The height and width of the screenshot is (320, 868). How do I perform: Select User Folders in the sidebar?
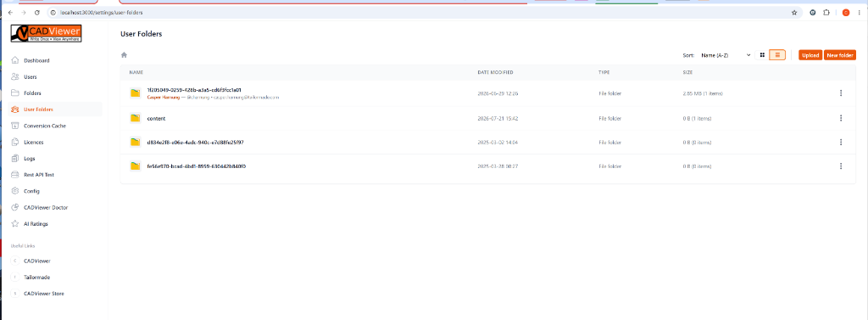(x=39, y=109)
